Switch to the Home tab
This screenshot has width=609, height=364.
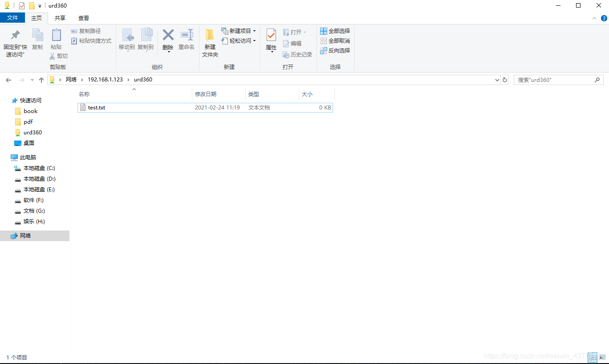coord(37,18)
